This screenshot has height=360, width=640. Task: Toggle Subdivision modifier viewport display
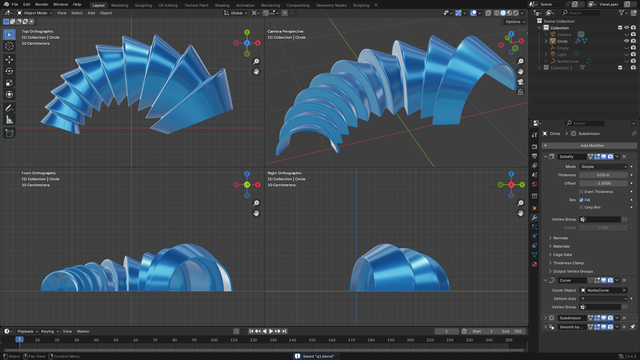point(604,318)
